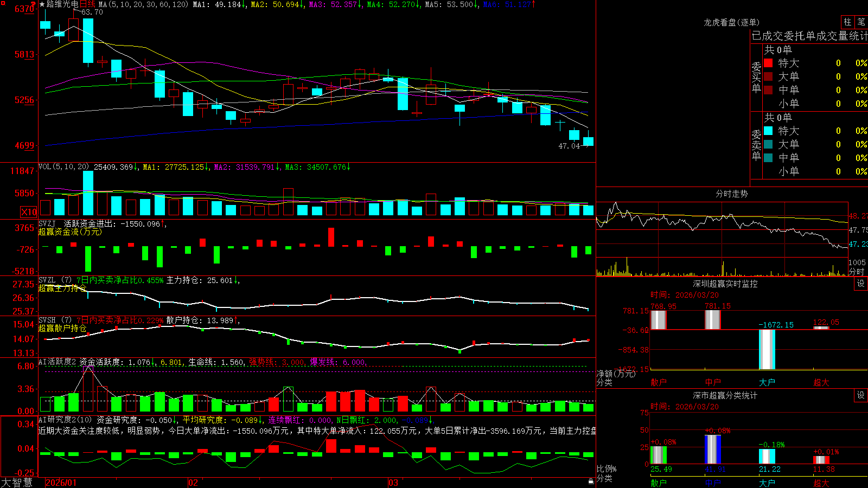Click the 分时走势 panel title
This screenshot has width=868, height=488.
(731, 194)
